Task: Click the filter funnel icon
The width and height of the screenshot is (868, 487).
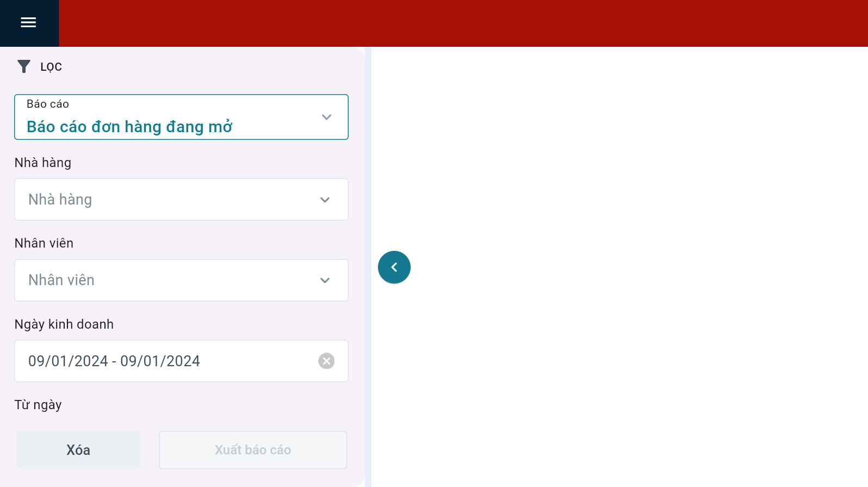Action: click(24, 66)
